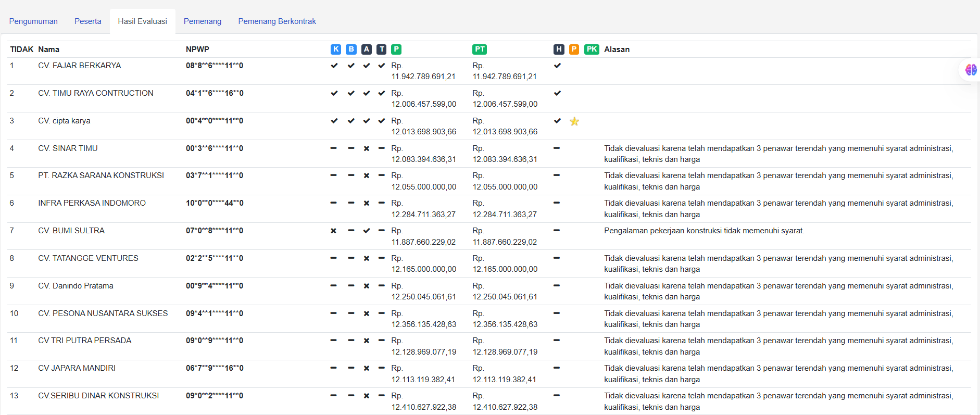Click K cross mark for CV. BUMI SULTRA

click(x=334, y=231)
